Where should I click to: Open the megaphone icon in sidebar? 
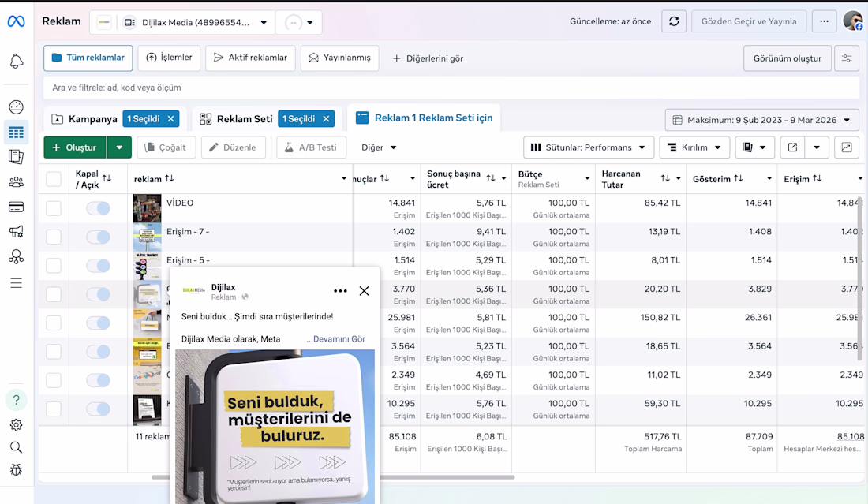pos(16,231)
